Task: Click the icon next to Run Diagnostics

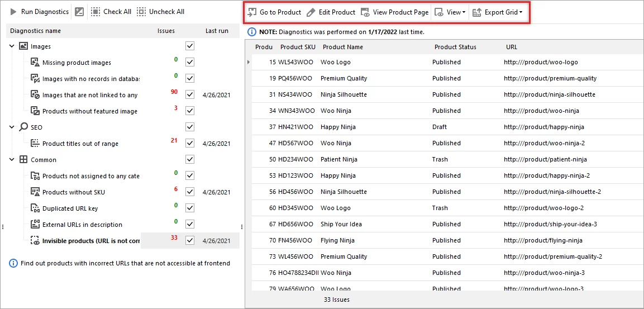Action: pos(79,12)
